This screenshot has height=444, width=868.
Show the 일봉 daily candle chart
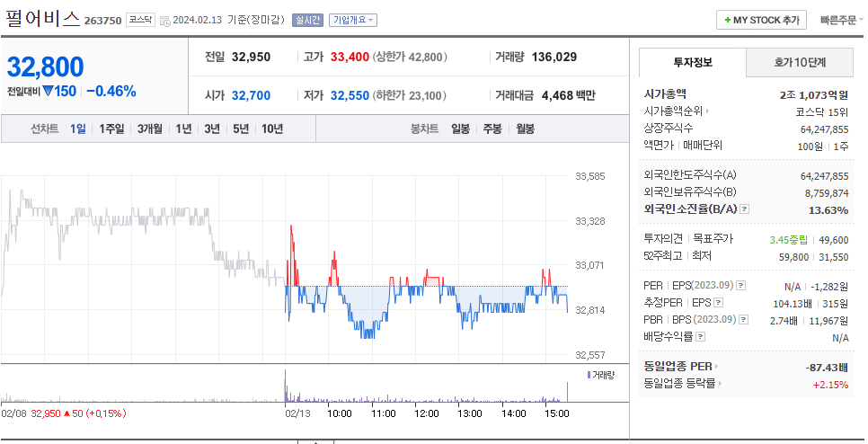(460, 129)
